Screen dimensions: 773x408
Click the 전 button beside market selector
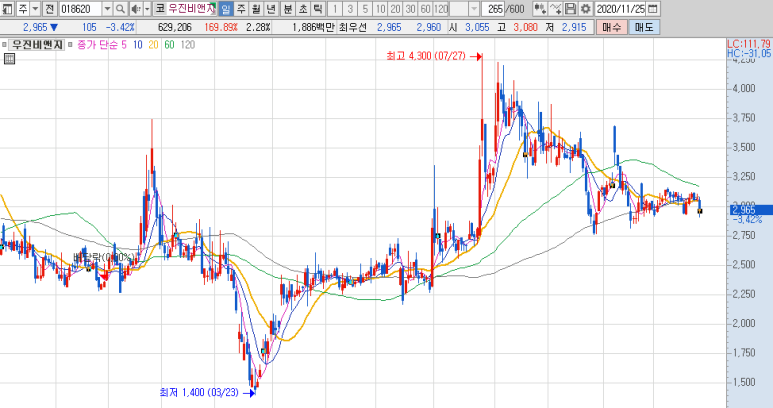click(x=50, y=8)
